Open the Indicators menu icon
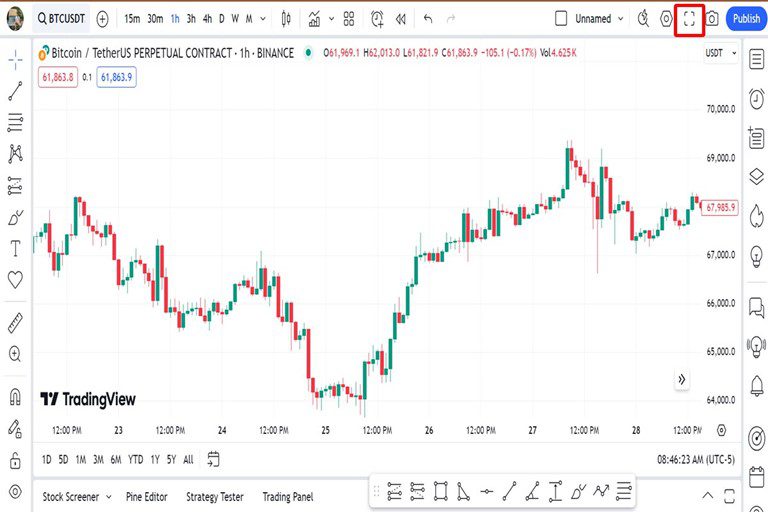This screenshot has width=768, height=512. click(x=314, y=19)
